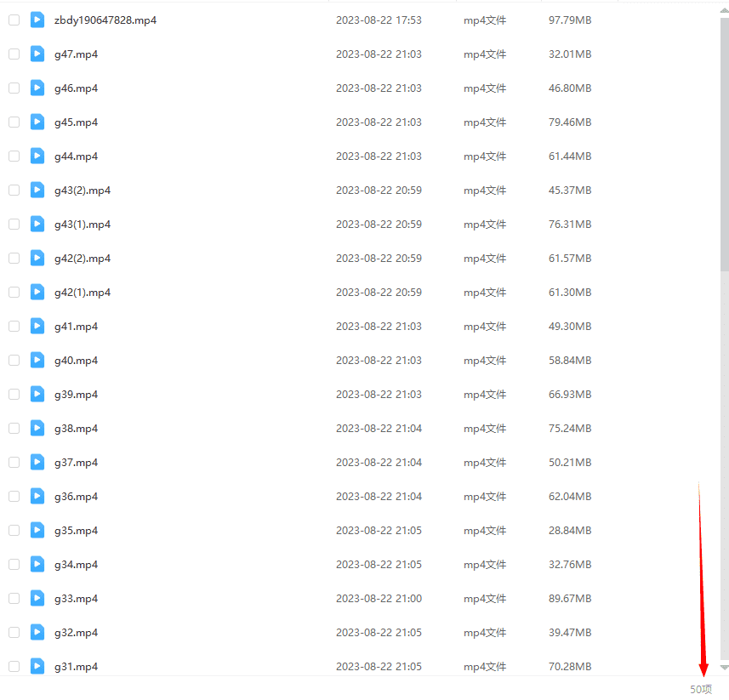Enable the checkbox for g31.mp4
This screenshot has height=700, width=729.
[x=14, y=666]
